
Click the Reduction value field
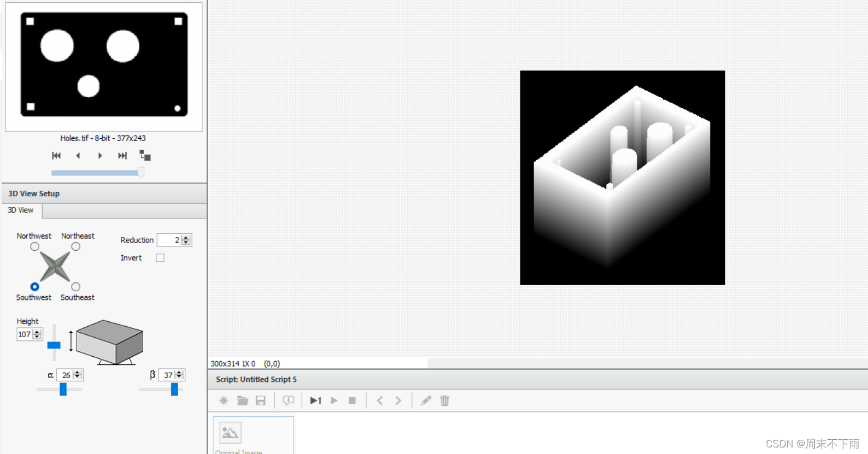169,240
